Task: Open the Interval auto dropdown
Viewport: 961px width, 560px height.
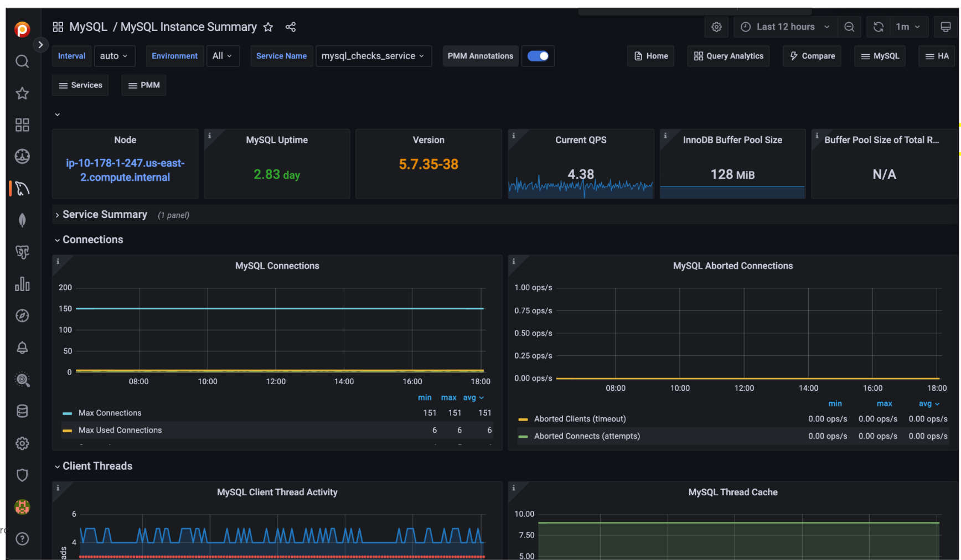Action: coord(115,56)
